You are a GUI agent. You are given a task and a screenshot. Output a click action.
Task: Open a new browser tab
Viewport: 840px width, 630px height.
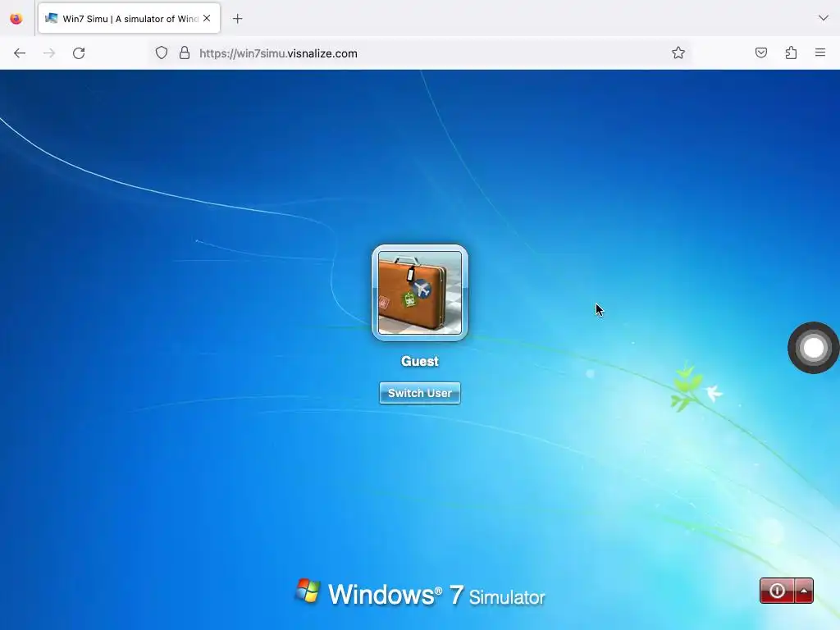click(237, 19)
